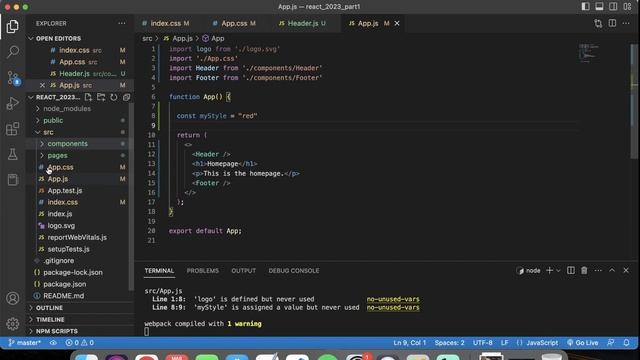Select the Problems panel tab

pyautogui.click(x=202, y=271)
